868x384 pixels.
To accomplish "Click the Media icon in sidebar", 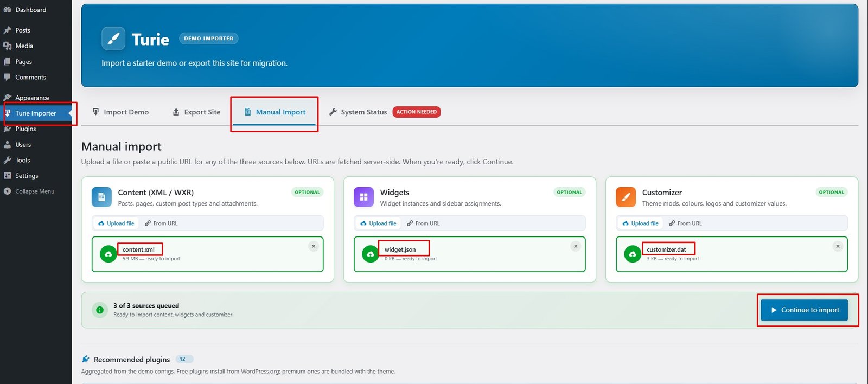I will (x=7, y=46).
